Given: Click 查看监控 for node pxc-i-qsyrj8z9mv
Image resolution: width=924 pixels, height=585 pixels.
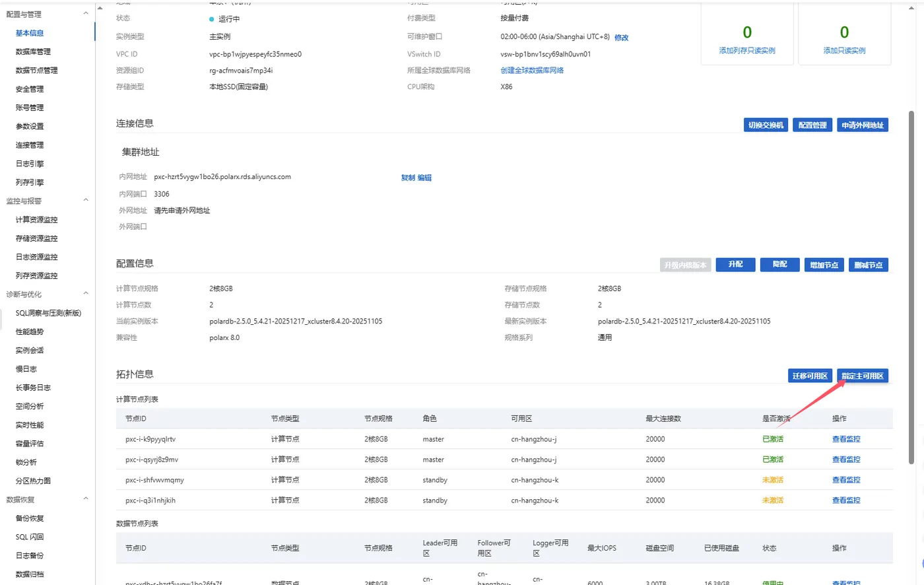Looking at the screenshot, I should (846, 460).
